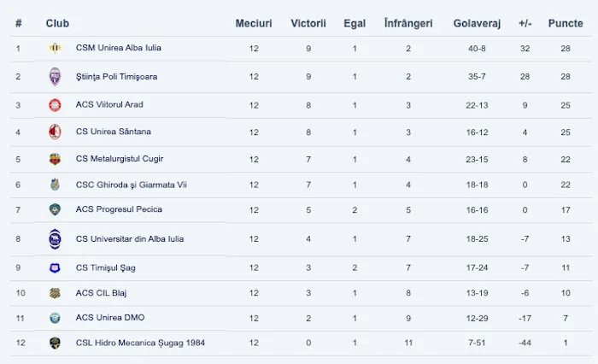Click the CSM Unirea Alba Iulia club logo
This screenshot has width=598, height=364.
coord(55,48)
